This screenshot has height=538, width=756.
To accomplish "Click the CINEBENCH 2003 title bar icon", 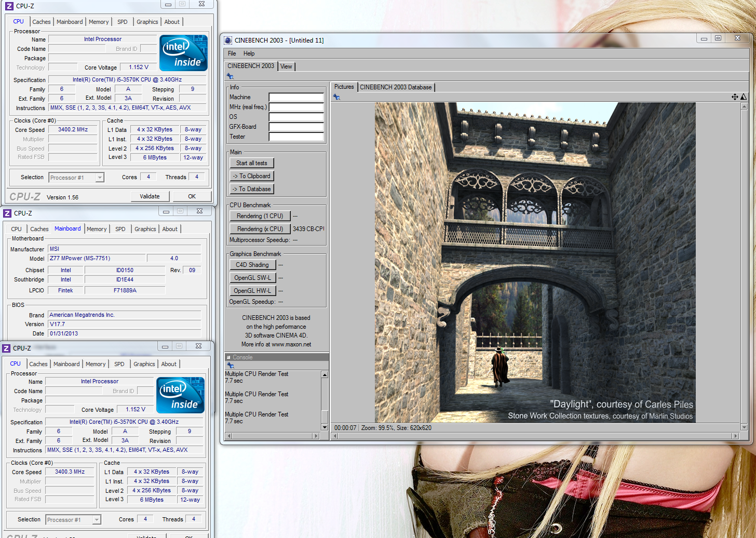I will (228, 41).
